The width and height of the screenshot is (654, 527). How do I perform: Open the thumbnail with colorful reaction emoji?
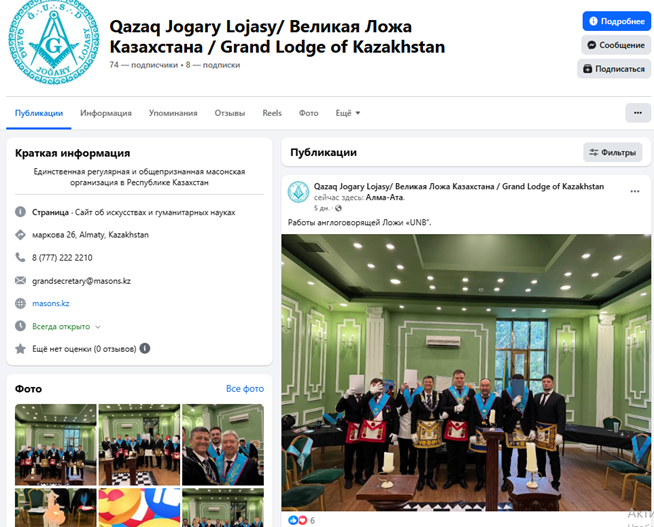tap(139, 507)
